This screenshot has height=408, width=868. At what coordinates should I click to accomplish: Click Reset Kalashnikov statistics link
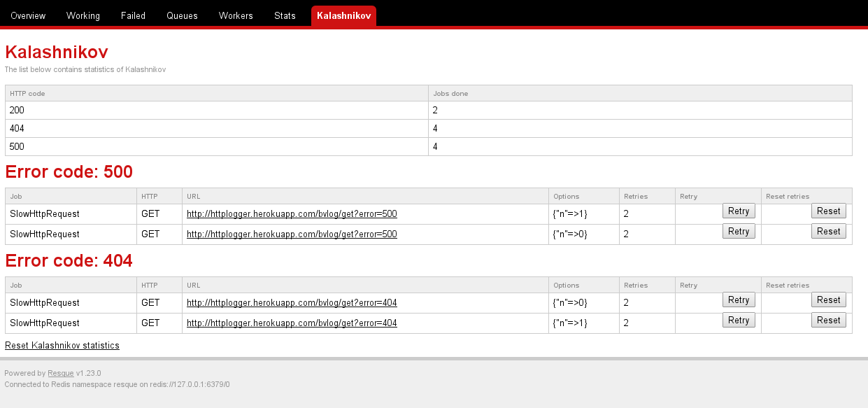tap(62, 346)
